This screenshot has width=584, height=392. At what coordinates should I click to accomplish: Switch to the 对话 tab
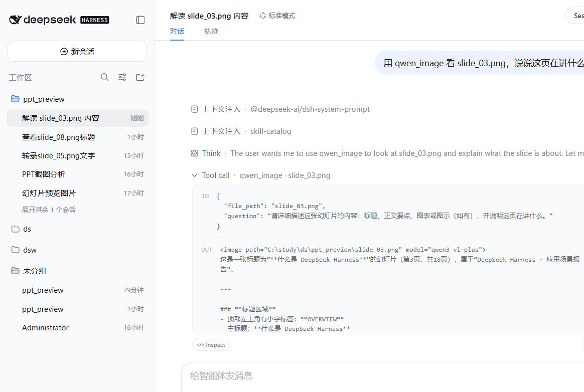point(177,31)
